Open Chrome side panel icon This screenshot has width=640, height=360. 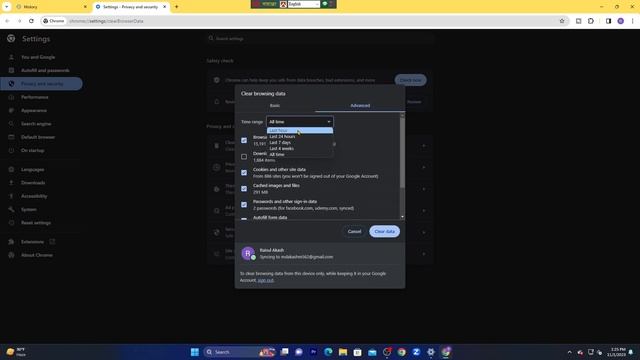pyautogui.click(x=608, y=21)
